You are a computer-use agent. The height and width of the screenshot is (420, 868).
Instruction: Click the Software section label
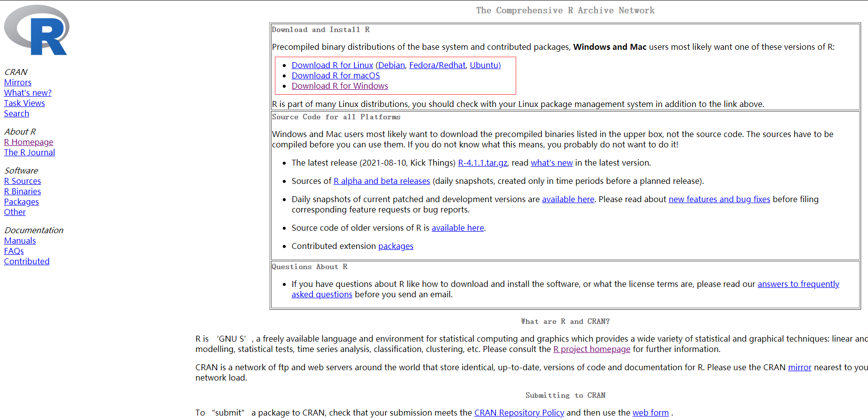tap(21, 171)
